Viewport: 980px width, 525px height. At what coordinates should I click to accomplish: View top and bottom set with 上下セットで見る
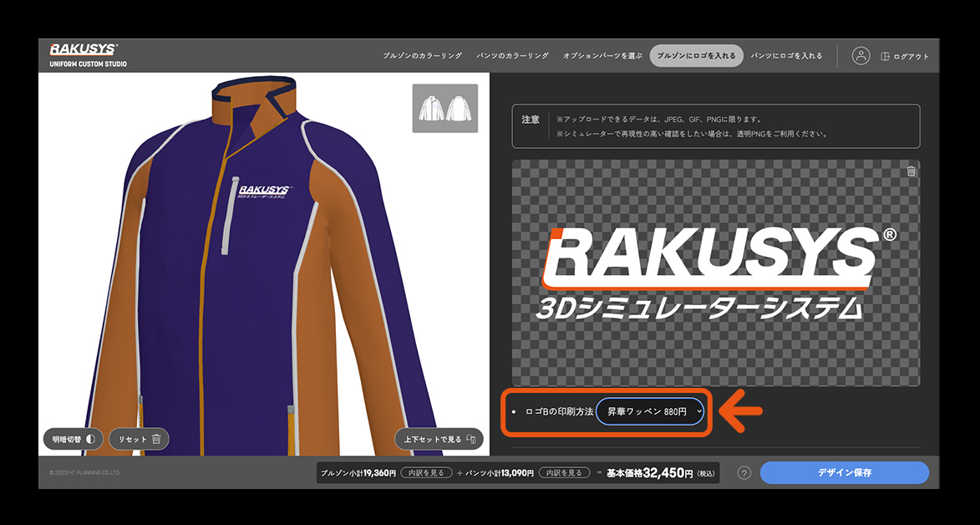pos(439,439)
